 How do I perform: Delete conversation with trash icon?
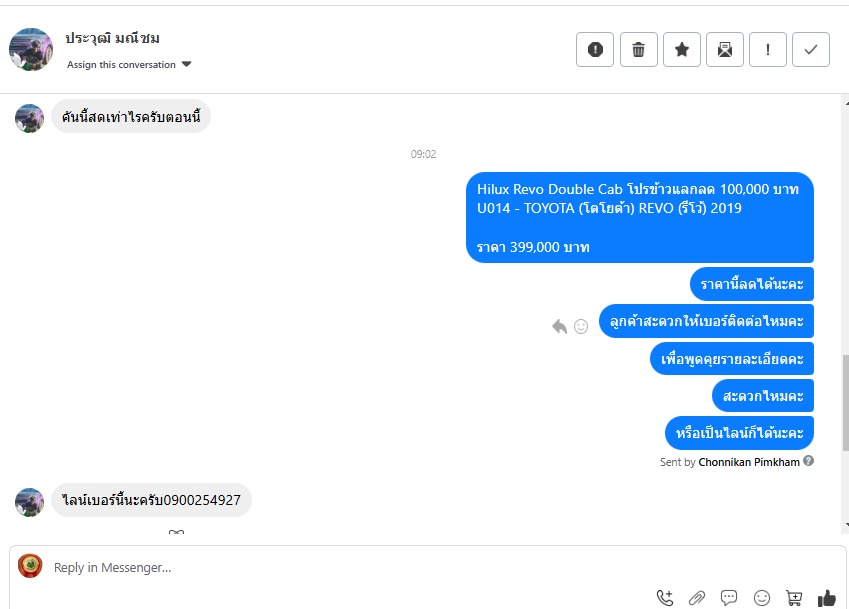pyautogui.click(x=638, y=50)
